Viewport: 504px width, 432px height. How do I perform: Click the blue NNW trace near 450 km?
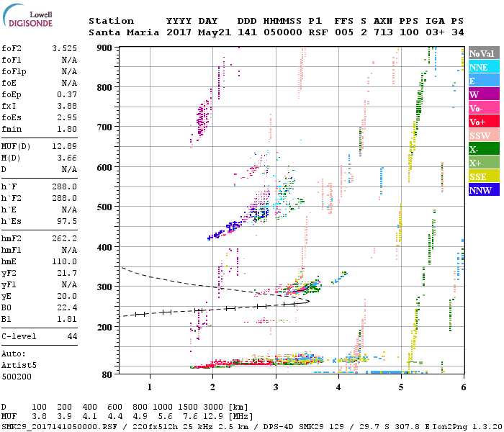coord(225,229)
